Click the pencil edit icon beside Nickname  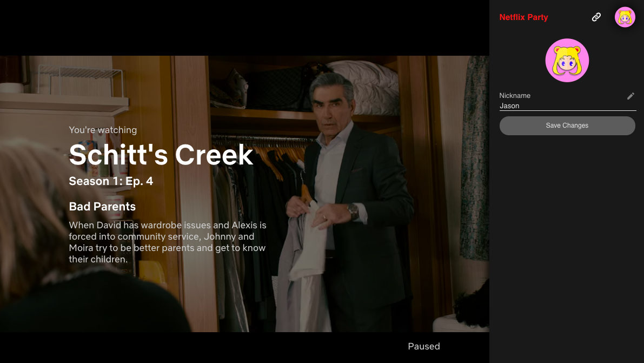[630, 96]
